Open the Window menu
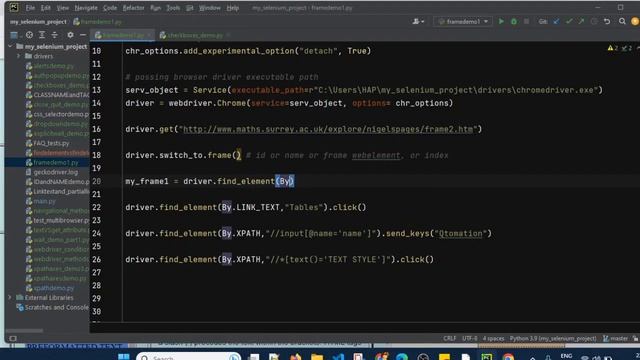This screenshot has height=360, width=640. (x=210, y=8)
